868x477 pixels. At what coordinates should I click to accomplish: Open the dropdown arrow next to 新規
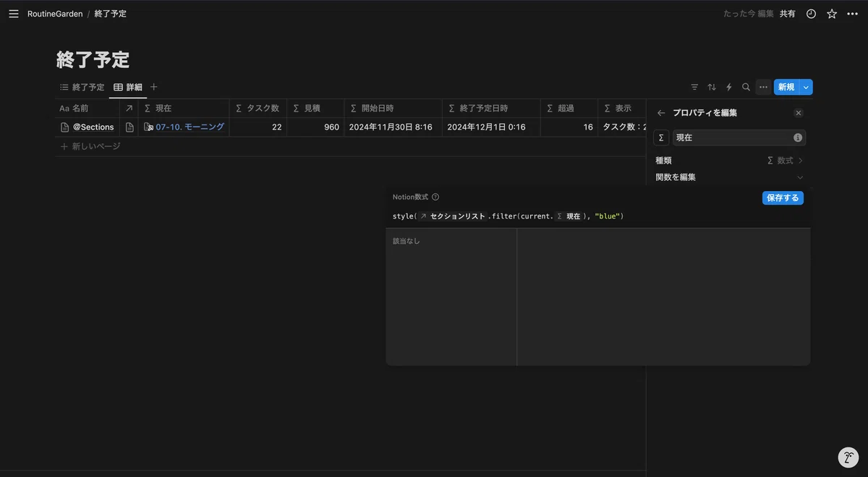(806, 87)
